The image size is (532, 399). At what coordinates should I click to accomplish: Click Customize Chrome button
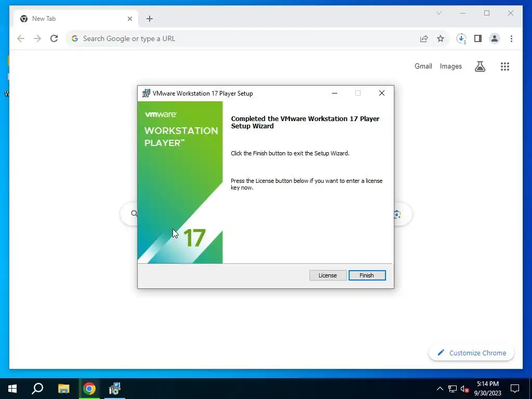coord(471,353)
